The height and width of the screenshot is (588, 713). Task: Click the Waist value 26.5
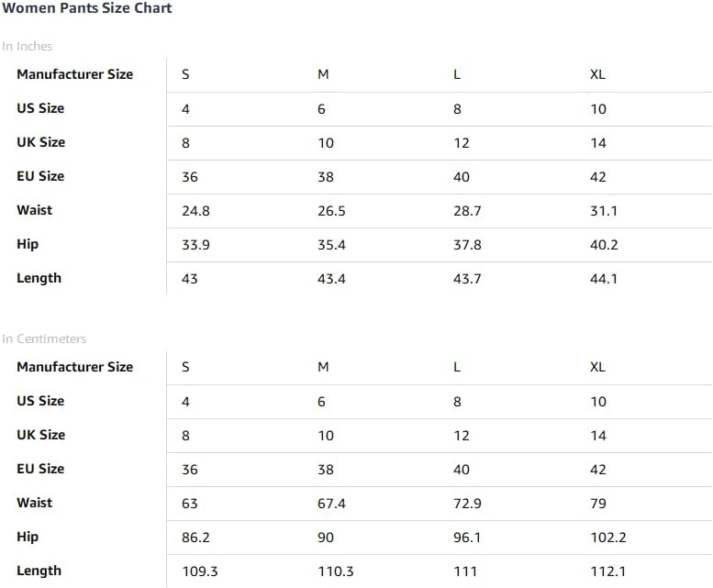click(x=331, y=211)
